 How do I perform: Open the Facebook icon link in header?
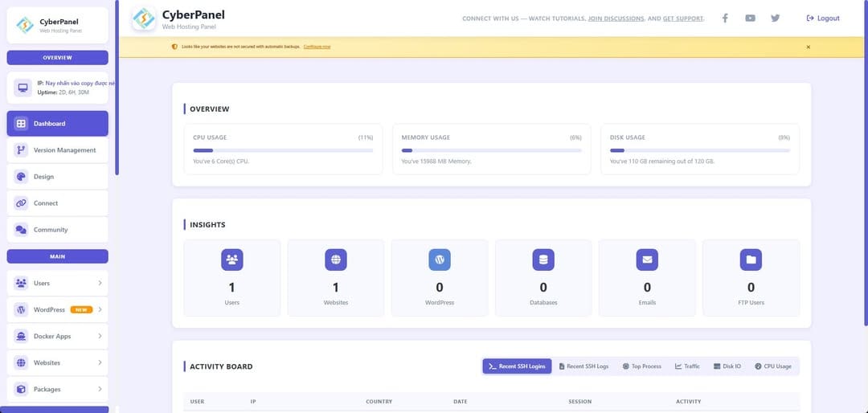click(724, 18)
